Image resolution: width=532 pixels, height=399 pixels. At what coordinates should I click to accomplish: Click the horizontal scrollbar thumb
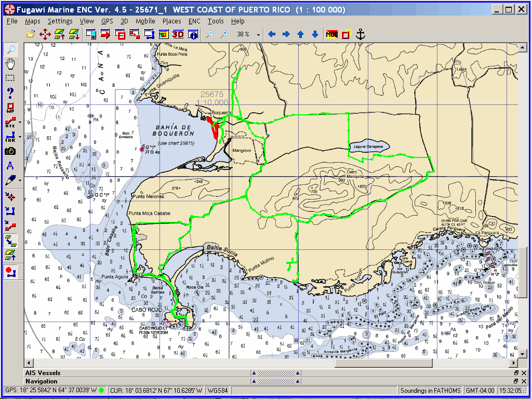click(x=384, y=363)
